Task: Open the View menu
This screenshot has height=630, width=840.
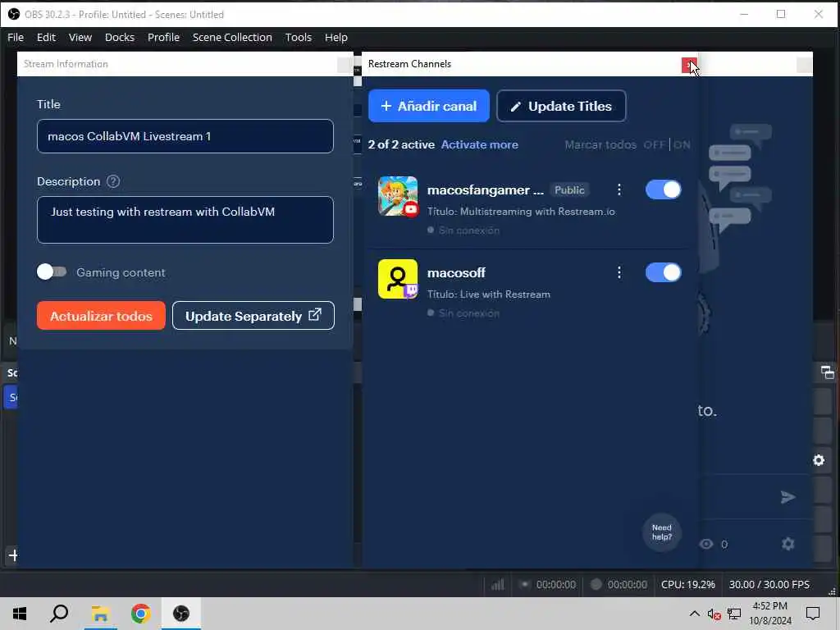Action: click(x=80, y=38)
